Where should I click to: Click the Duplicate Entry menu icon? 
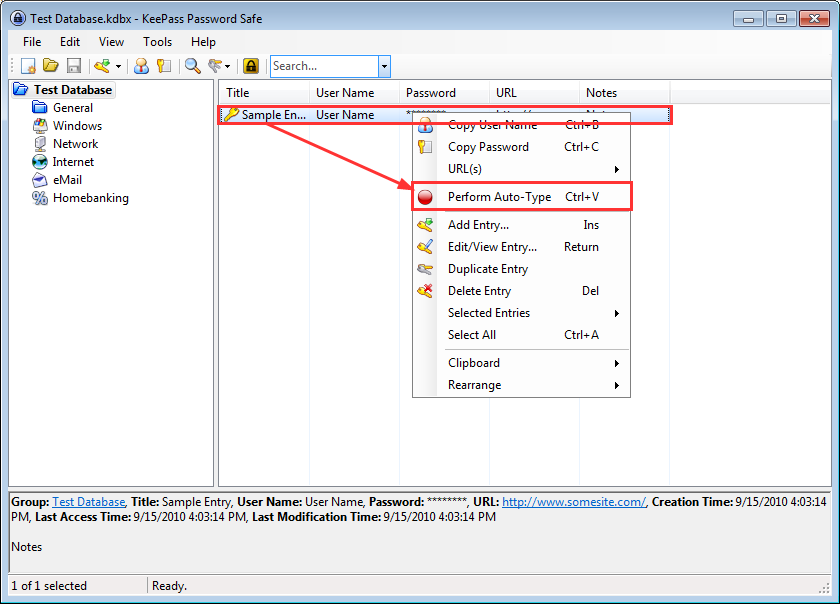pos(425,269)
